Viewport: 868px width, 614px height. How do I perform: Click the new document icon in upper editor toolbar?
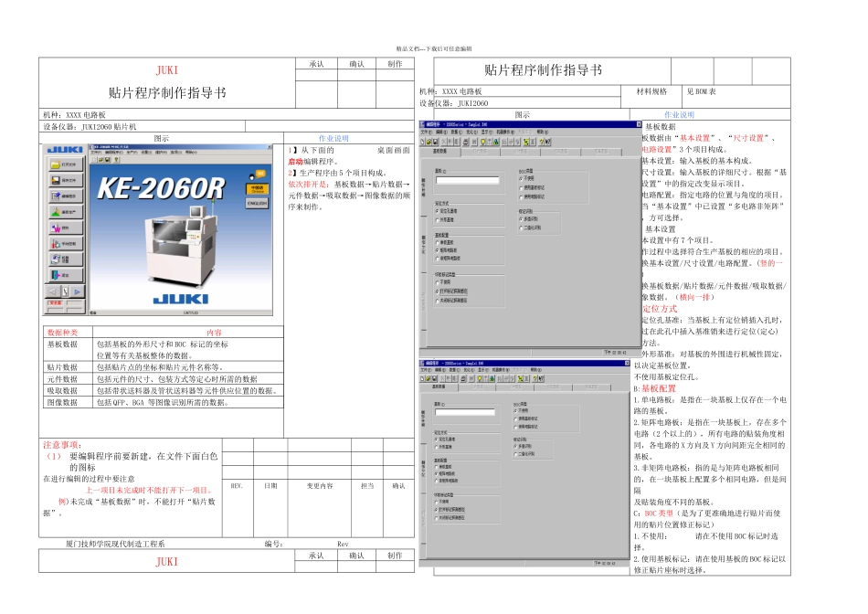tap(422, 142)
